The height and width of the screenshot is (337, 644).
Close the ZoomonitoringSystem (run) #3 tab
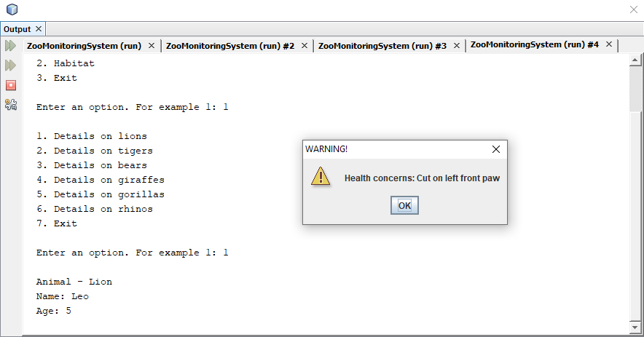457,46
